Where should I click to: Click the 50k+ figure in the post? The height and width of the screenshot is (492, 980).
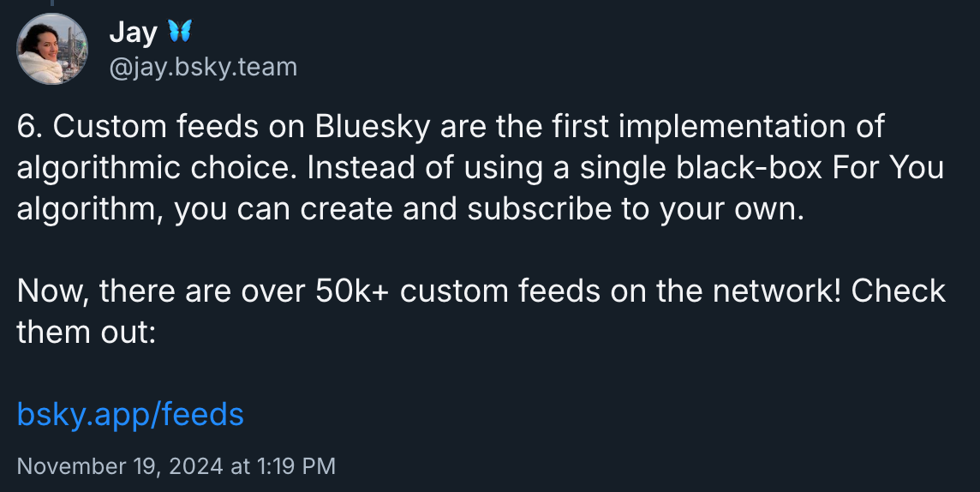click(x=352, y=291)
